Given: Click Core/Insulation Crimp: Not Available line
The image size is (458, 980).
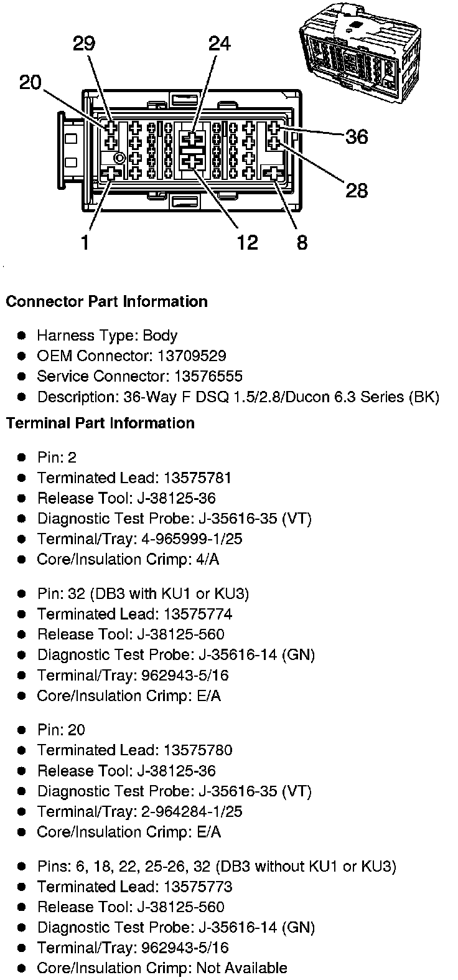Looking at the screenshot, I should coord(162,968).
